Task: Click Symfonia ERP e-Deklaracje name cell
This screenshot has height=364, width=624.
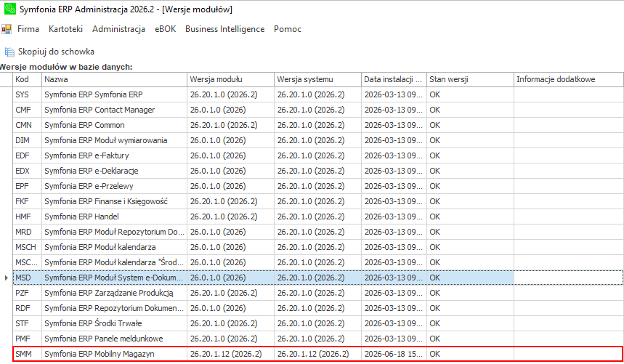Action: [x=114, y=171]
